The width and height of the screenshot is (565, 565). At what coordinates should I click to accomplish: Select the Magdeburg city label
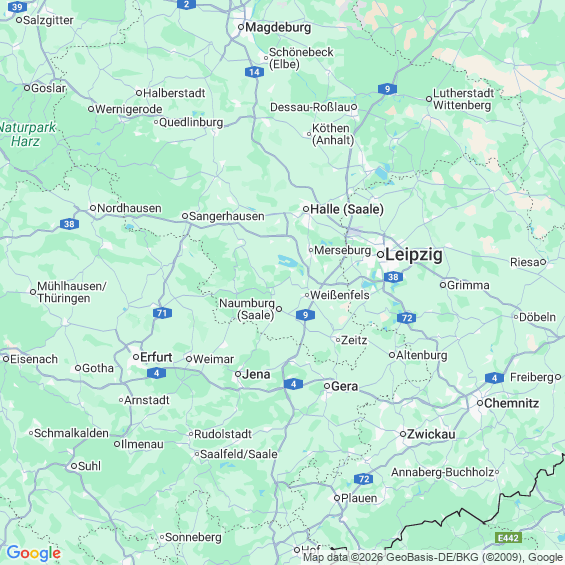[278, 27]
